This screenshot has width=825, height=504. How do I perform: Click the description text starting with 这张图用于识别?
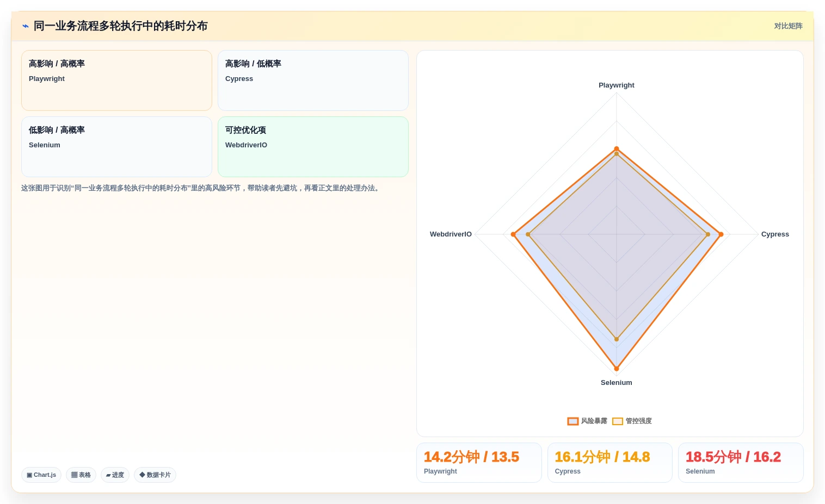(x=201, y=188)
